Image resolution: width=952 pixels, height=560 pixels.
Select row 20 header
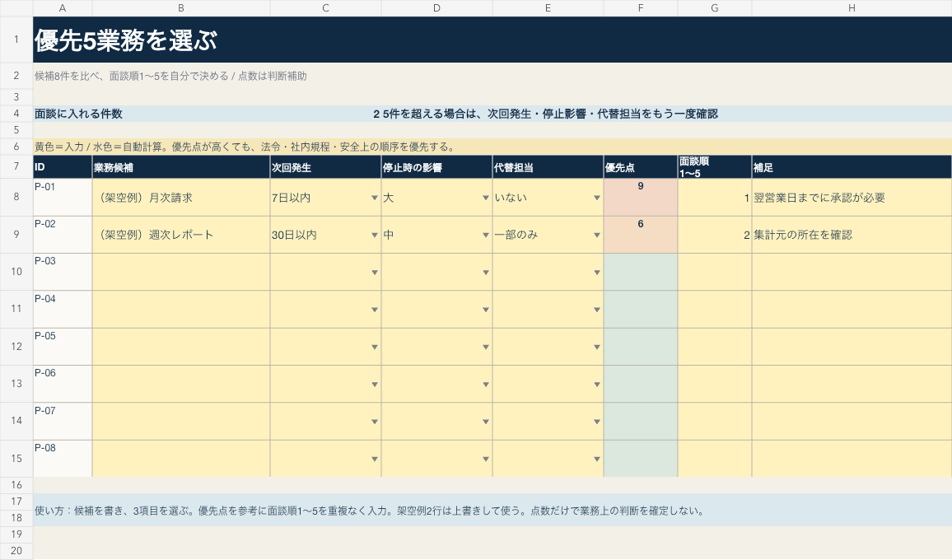16,551
